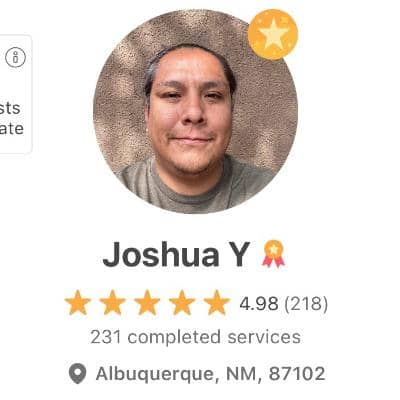This screenshot has height=400, width=400.
Task: Open the (218) reviews count
Action: click(x=306, y=304)
